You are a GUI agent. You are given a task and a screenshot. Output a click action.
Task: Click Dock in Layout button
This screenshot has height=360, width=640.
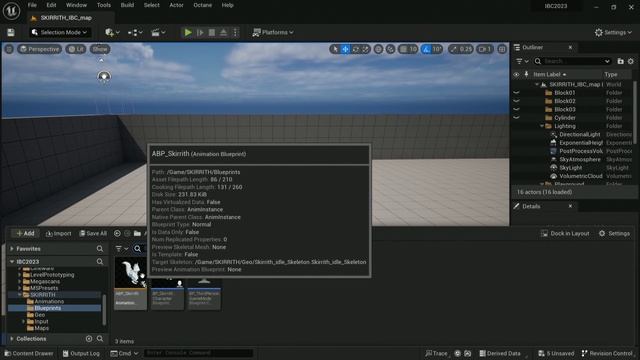point(565,233)
